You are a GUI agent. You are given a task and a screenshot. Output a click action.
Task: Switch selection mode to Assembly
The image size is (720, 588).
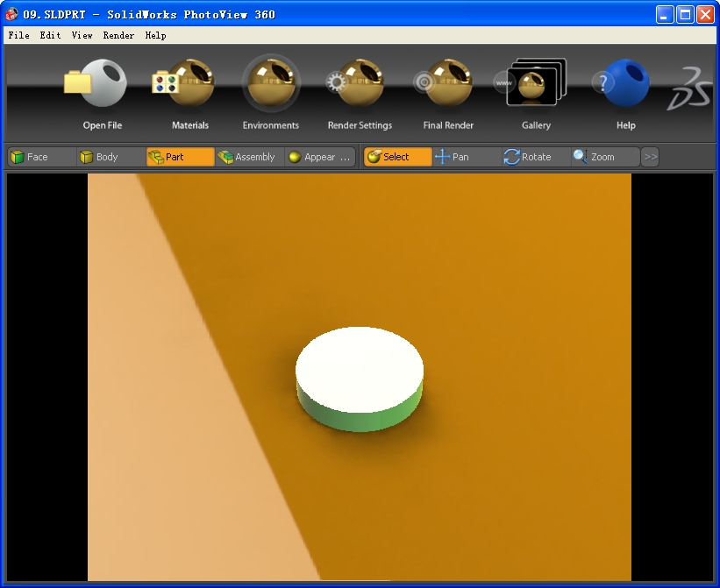[250, 157]
